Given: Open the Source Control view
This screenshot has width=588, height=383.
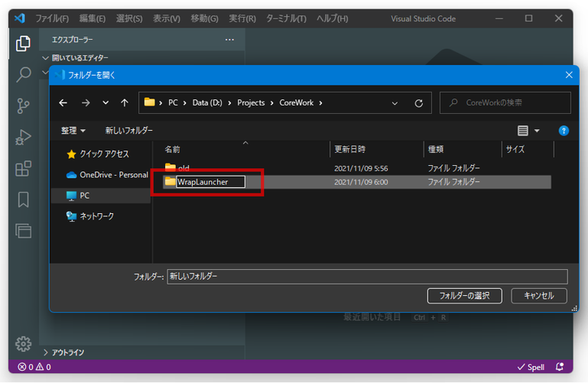Looking at the screenshot, I should [x=24, y=106].
